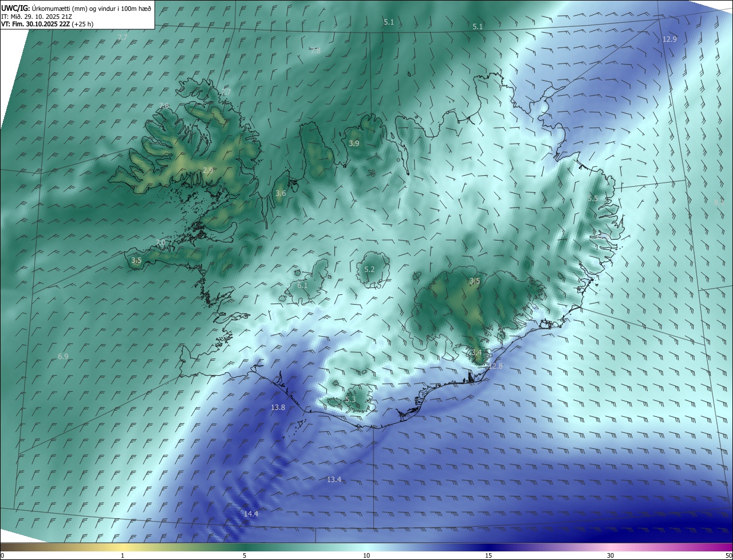The image size is (733, 560).
Task: Click the 13.4 value south of Iceland
Action: tap(334, 479)
